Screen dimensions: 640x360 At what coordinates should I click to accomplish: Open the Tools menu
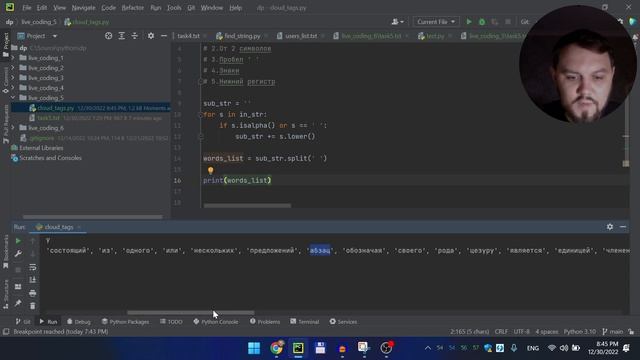pos(174,8)
